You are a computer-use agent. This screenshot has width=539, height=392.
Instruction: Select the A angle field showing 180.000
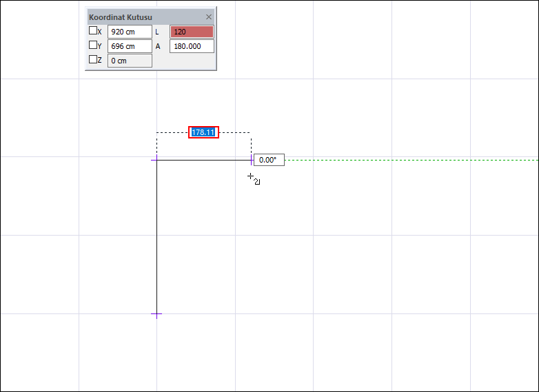point(192,46)
